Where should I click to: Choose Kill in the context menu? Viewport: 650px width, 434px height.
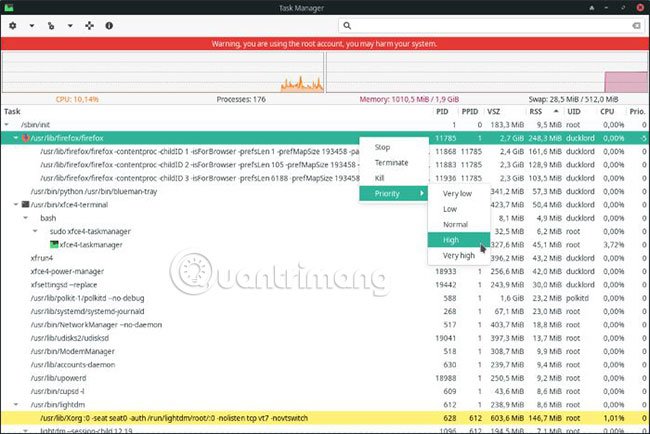click(394, 178)
